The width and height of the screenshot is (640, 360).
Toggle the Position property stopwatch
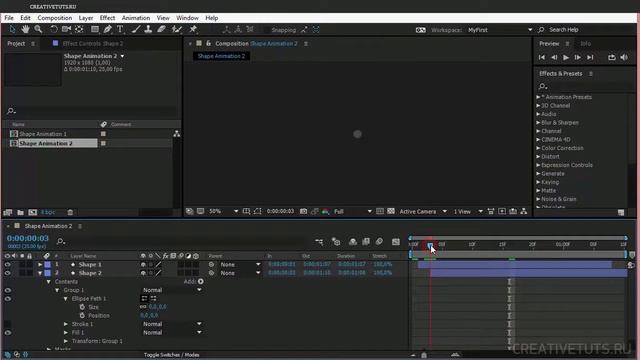[82, 316]
